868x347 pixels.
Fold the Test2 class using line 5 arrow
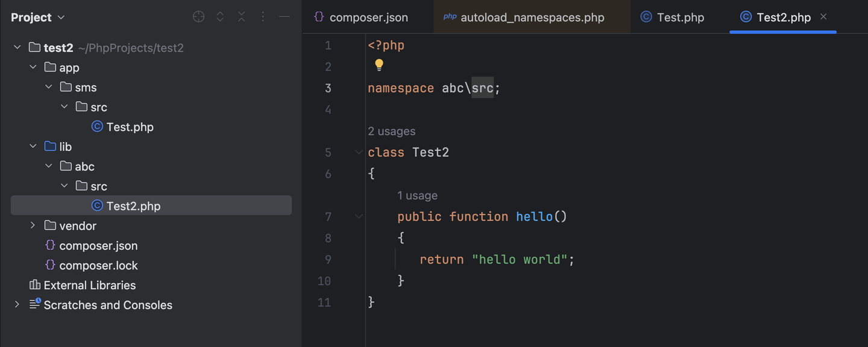click(x=359, y=152)
